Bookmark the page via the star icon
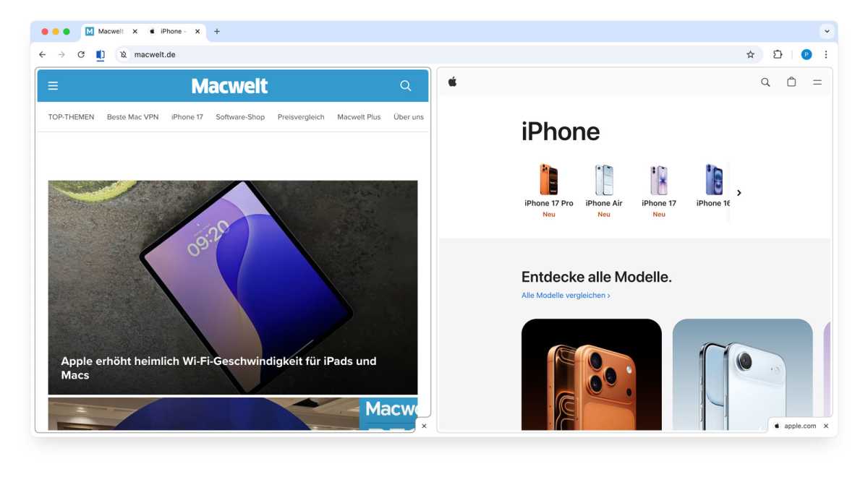This screenshot has width=868, height=477. [751, 54]
